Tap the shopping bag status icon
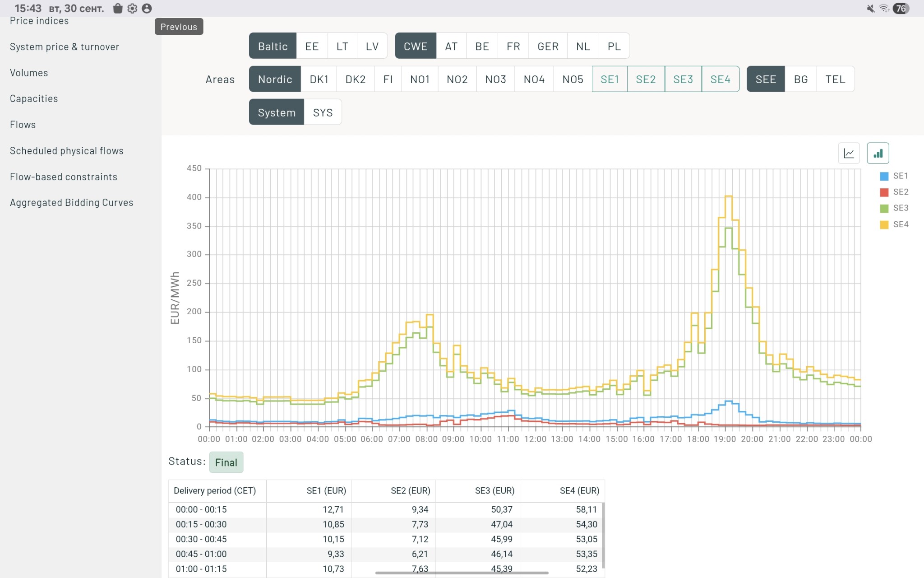The image size is (924, 578). tap(118, 8)
